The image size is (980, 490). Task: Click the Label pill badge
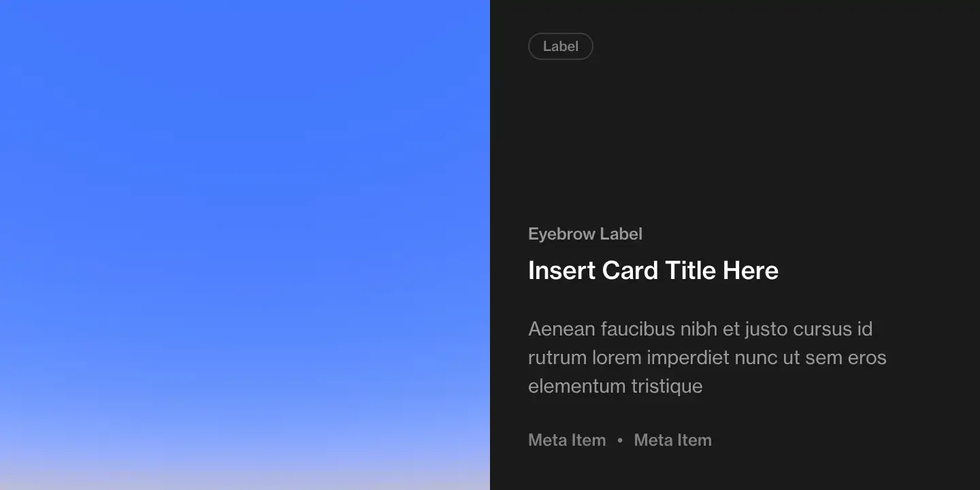[x=561, y=46]
